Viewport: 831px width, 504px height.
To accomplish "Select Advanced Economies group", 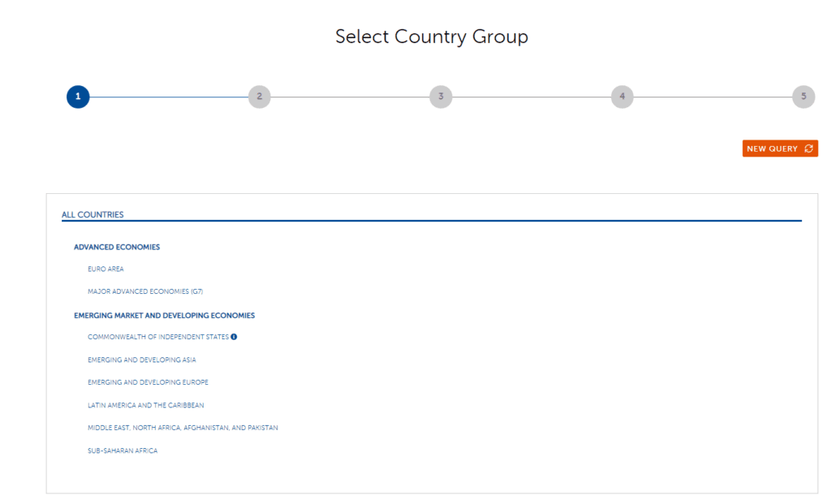I will tap(117, 247).
